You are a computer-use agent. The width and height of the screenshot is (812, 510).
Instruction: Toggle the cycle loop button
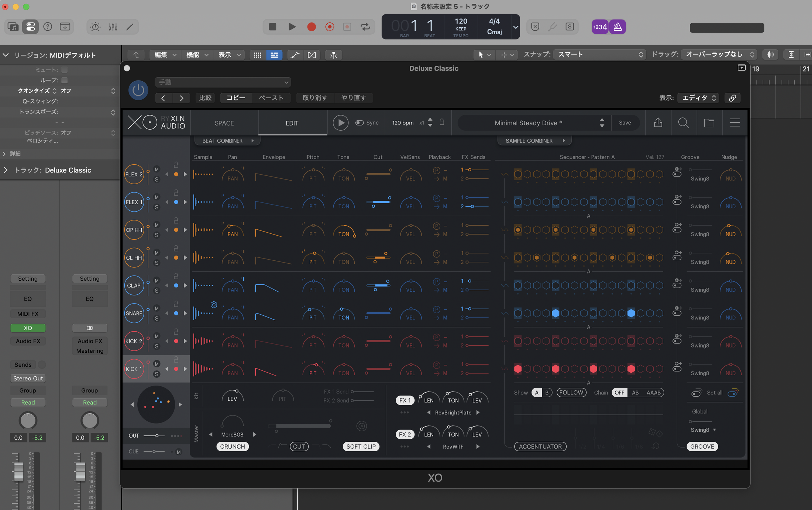365,27
